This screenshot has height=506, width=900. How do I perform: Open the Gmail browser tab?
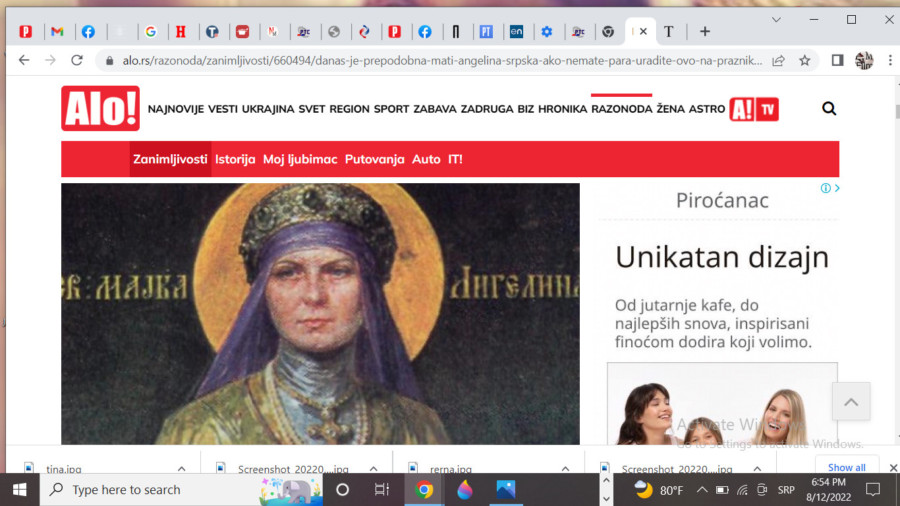pos(57,32)
